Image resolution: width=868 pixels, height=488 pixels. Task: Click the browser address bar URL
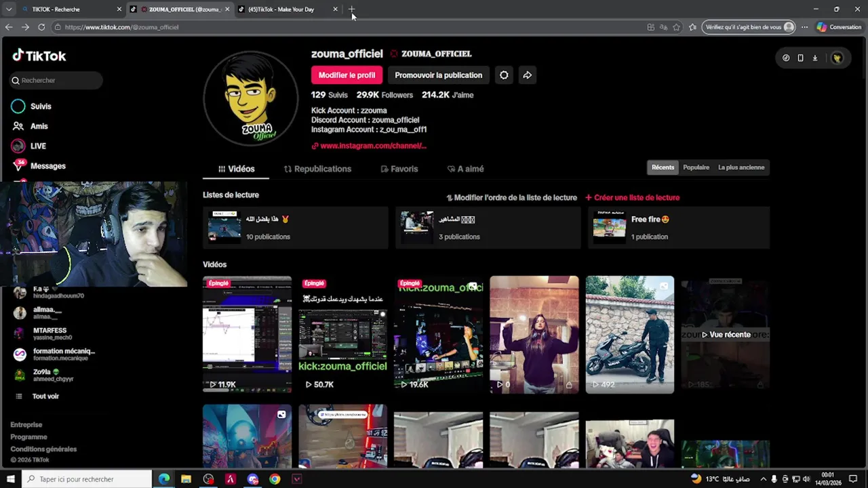pyautogui.click(x=122, y=27)
